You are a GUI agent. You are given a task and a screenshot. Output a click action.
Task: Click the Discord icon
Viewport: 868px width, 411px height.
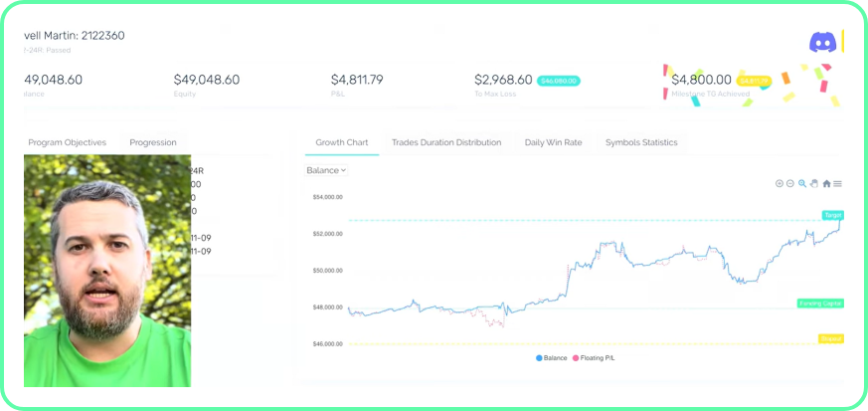[822, 43]
